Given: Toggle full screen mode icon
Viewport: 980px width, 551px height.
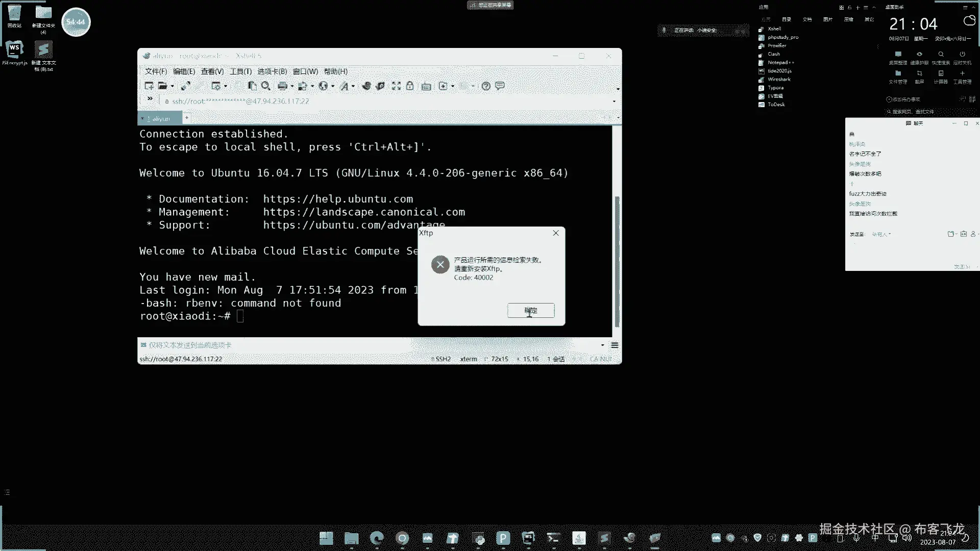Looking at the screenshot, I should coord(396,86).
